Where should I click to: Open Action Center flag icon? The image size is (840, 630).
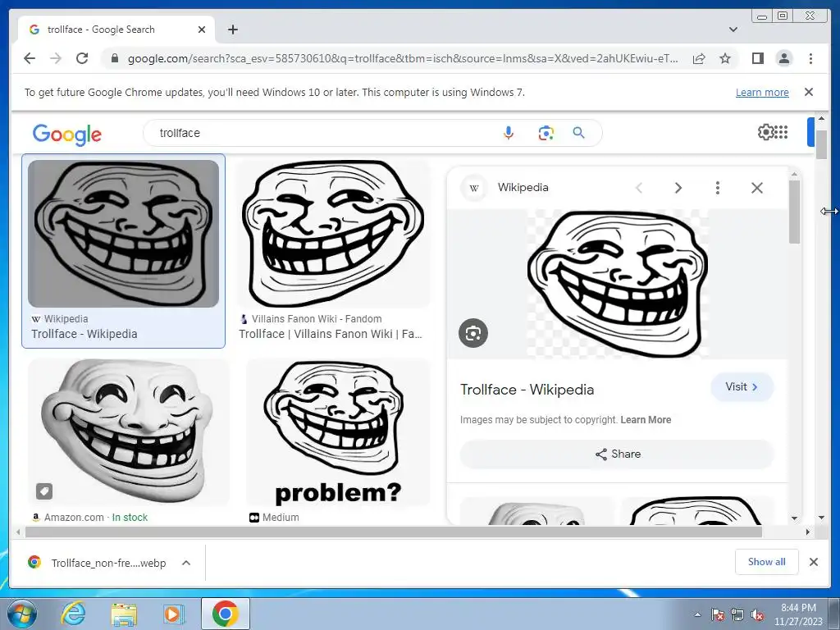click(x=717, y=614)
